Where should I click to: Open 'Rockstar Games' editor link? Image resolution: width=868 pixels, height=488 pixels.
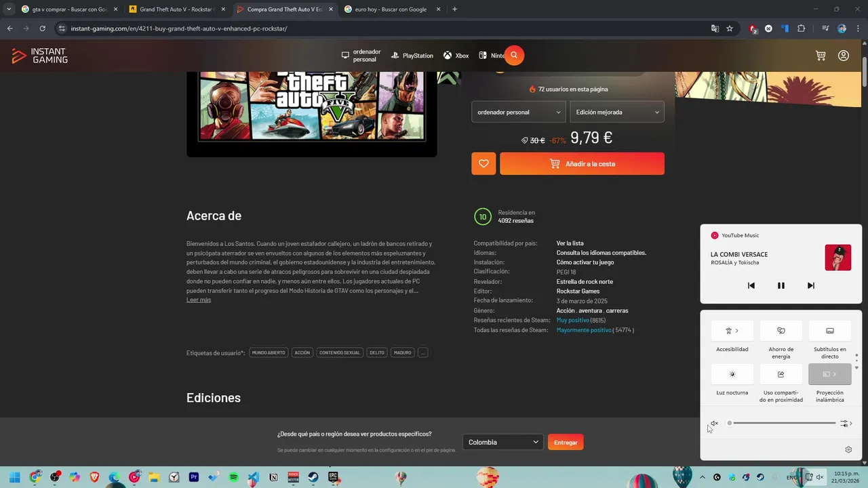point(578,291)
